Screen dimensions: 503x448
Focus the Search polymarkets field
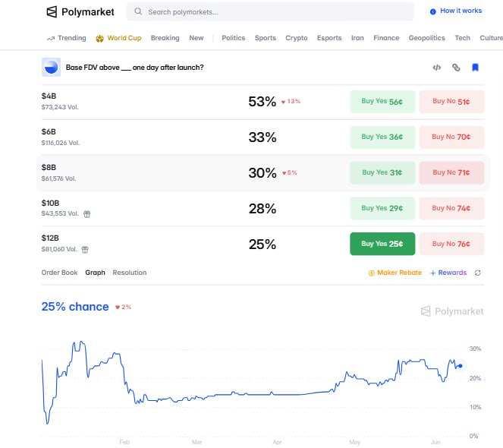point(270,11)
